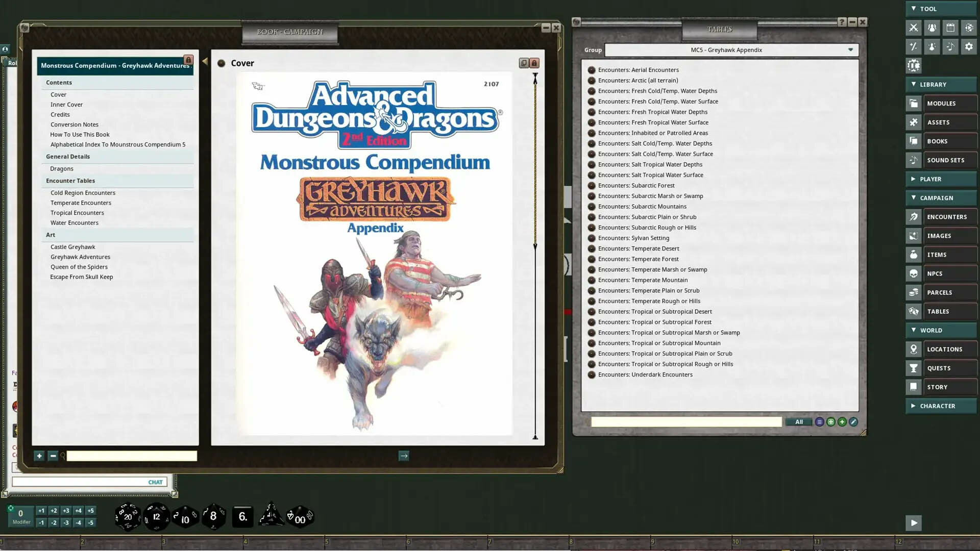The image size is (980, 551).
Task: Toggle the lock on the Monstrous Compendium title bar
Action: (x=189, y=60)
